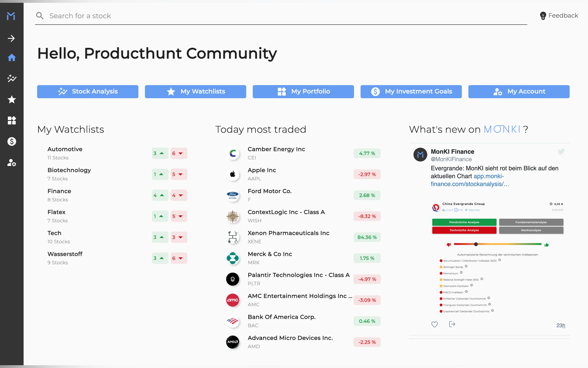Click Biotechnology's 1 rising stock badge

160,174
